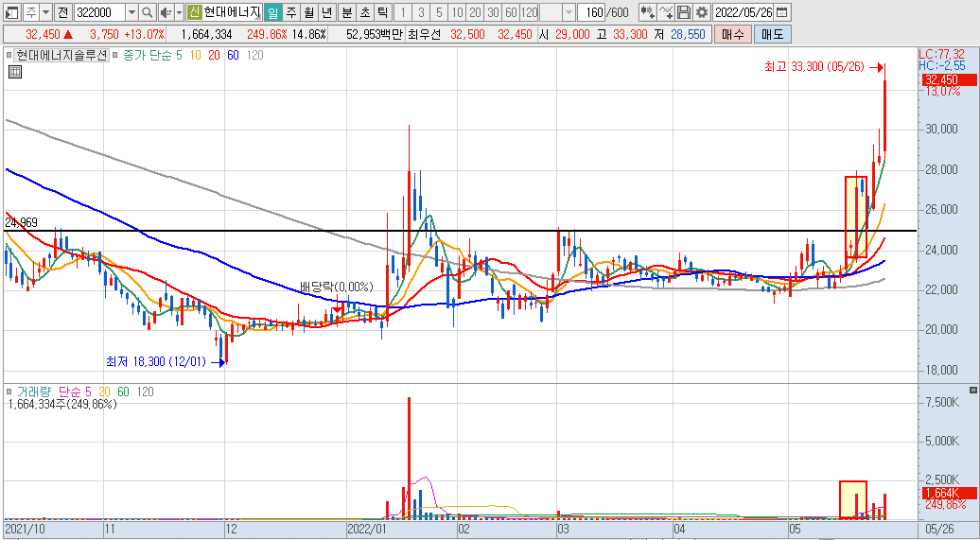Click square marker before 거래량 label
Viewport: 980px width, 540px height.
pos(9,392)
